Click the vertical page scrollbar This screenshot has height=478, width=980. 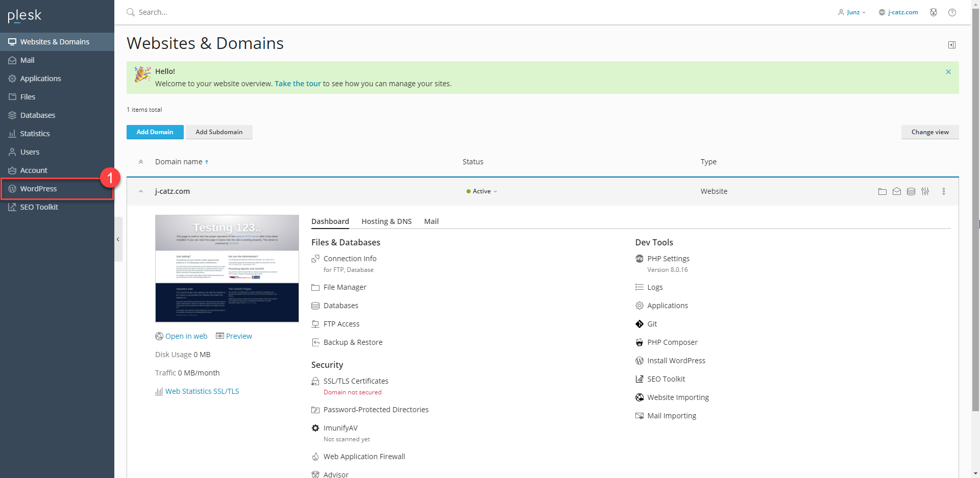(975, 210)
